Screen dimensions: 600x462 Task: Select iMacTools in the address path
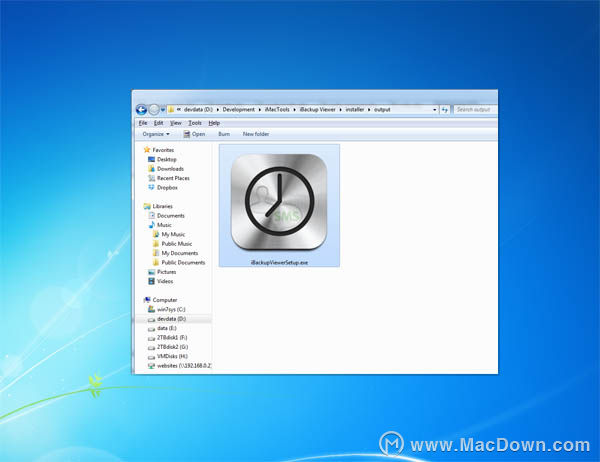(277, 109)
